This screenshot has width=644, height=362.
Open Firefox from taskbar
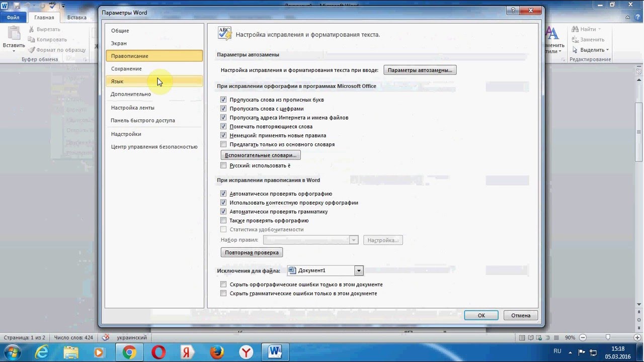click(217, 352)
